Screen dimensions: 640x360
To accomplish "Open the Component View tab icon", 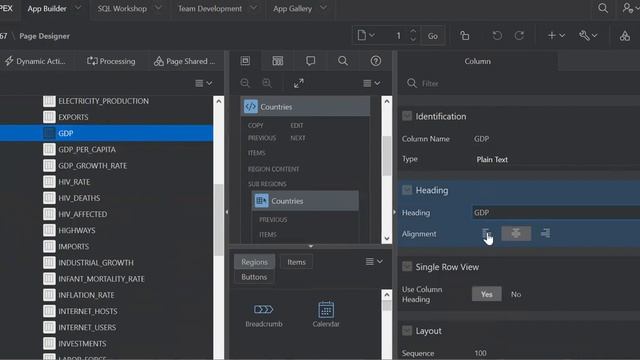I will 278,61.
